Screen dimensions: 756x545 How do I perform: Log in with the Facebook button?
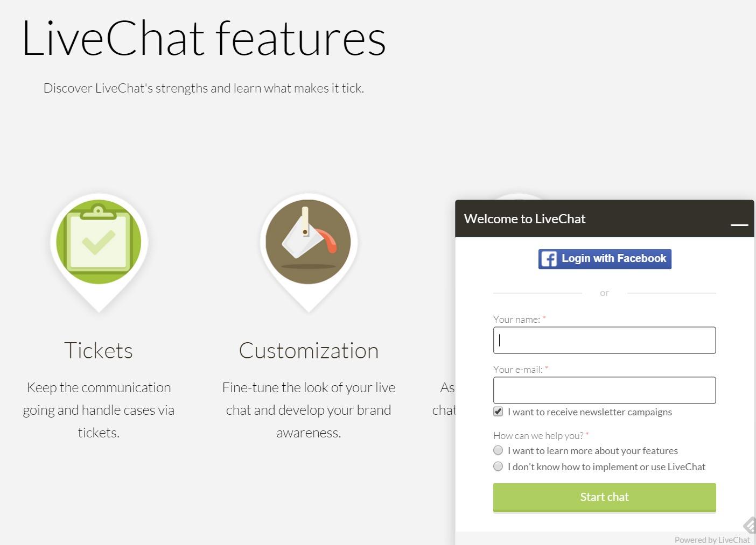point(605,259)
